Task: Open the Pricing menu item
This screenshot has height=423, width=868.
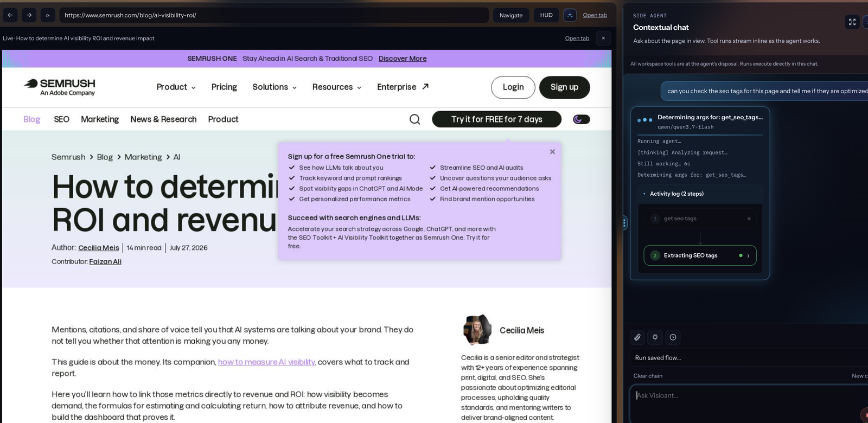Action: point(224,87)
